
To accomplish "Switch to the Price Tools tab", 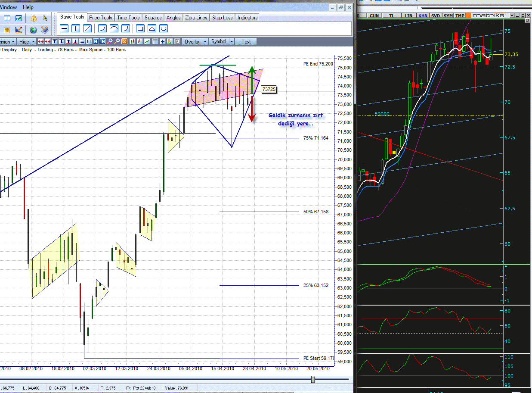I will pyautogui.click(x=100, y=18).
